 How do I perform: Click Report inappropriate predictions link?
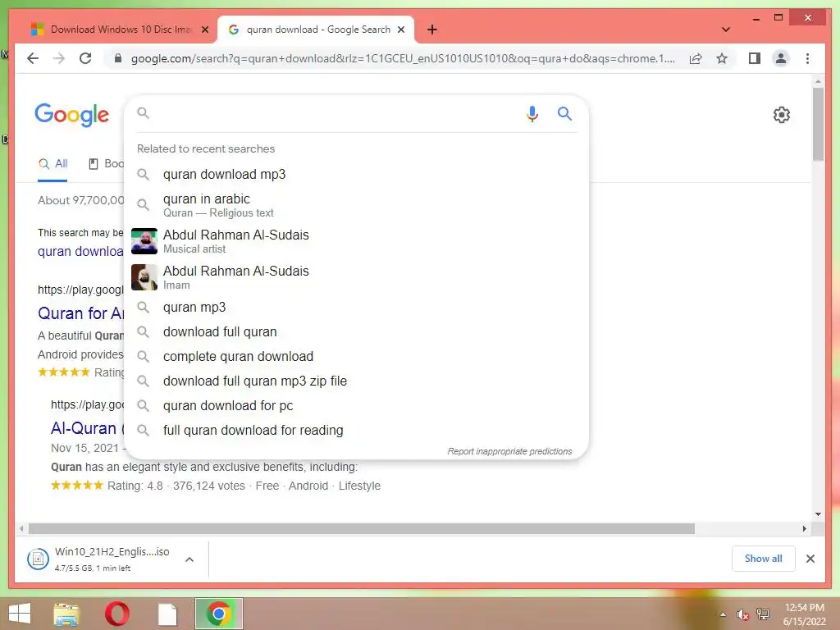(x=509, y=452)
